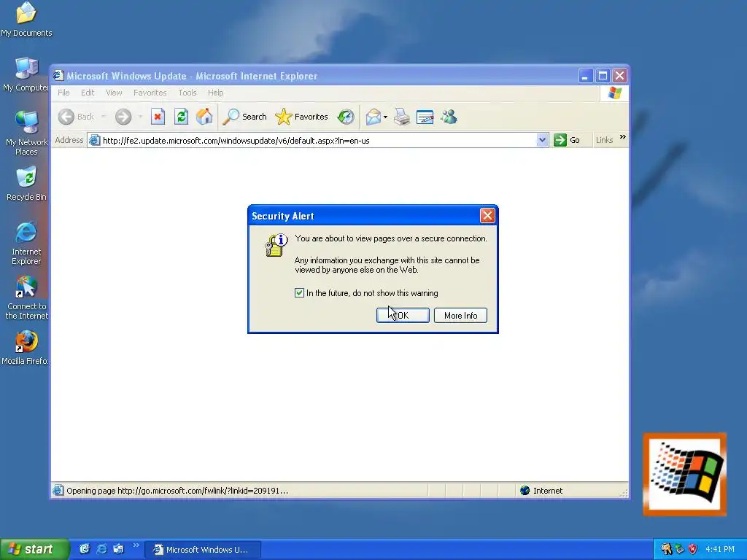This screenshot has height=560, width=747.
Task: Open the Edit menu
Action: (88, 93)
